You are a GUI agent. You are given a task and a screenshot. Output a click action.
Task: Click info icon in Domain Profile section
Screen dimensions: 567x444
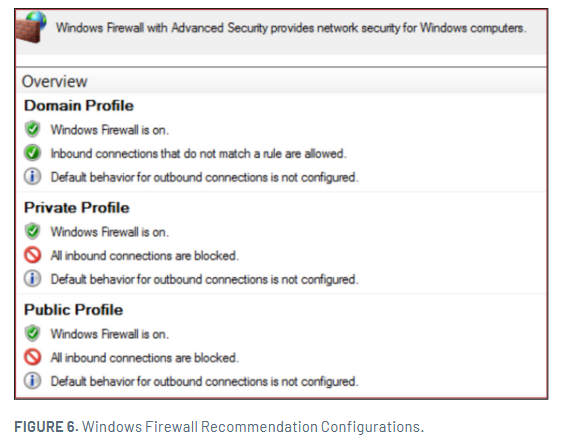pyautogui.click(x=33, y=177)
